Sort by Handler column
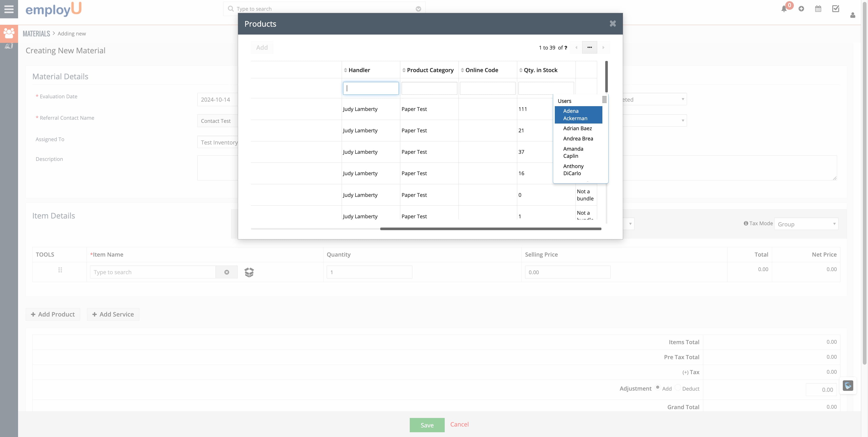 (x=359, y=70)
